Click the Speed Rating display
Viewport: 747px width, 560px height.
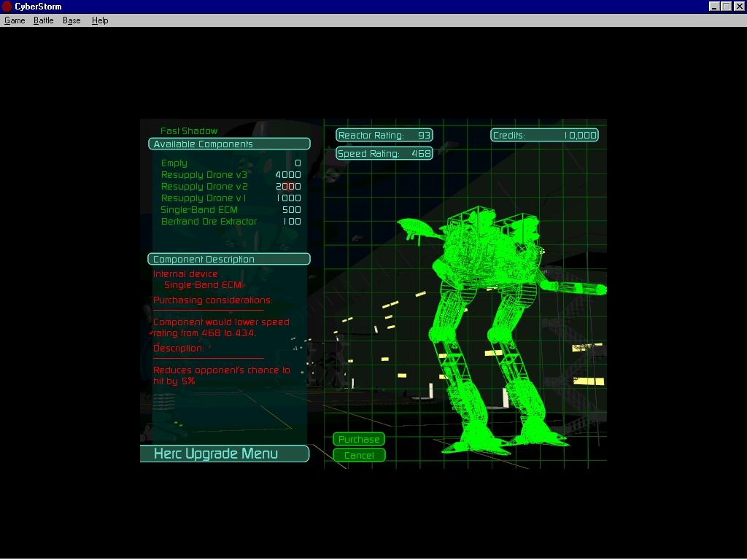(384, 154)
